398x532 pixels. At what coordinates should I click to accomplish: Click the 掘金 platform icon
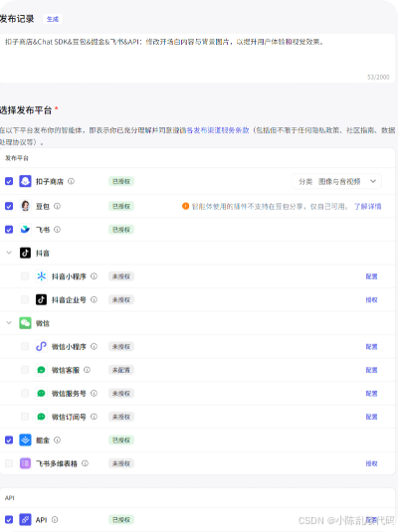pyautogui.click(x=25, y=441)
